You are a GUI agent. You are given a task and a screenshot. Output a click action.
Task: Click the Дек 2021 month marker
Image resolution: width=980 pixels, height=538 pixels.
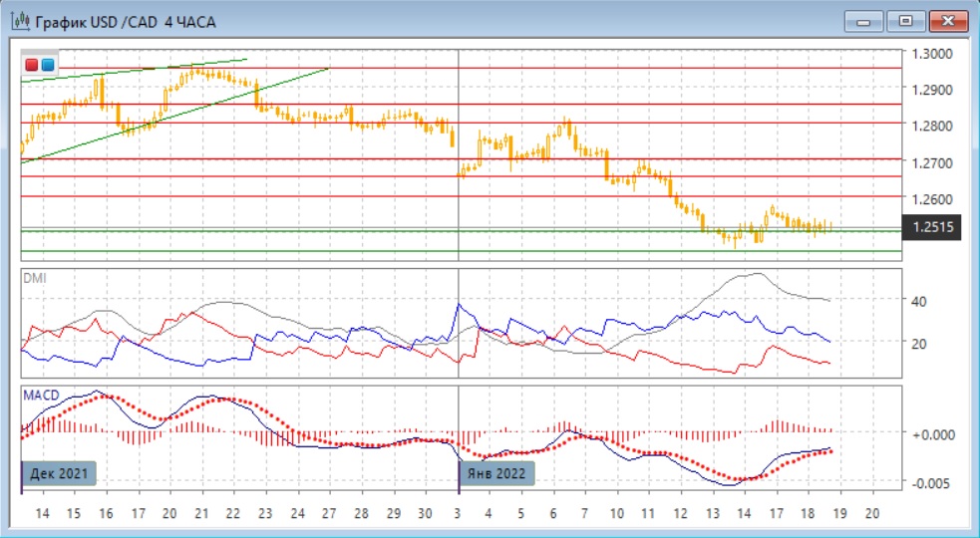60,473
